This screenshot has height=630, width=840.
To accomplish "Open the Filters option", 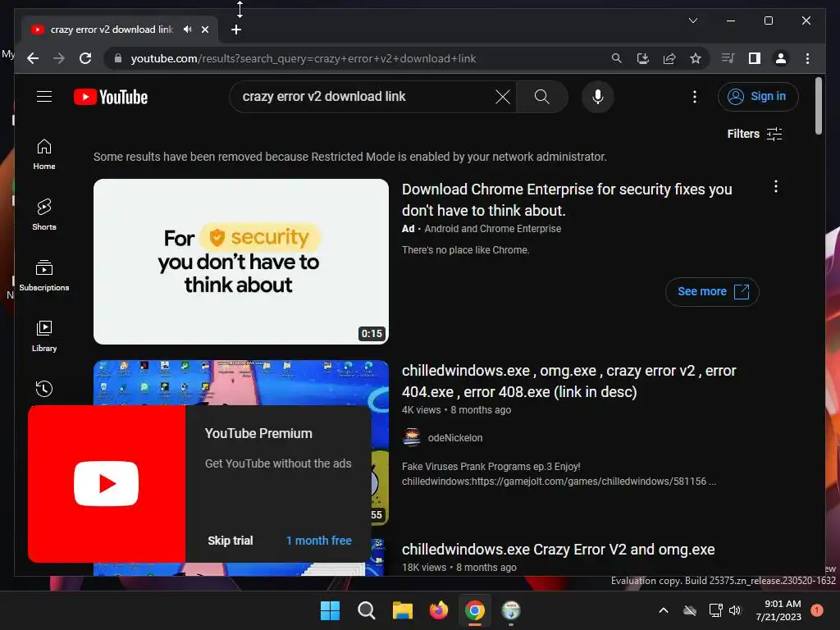I will coord(755,134).
